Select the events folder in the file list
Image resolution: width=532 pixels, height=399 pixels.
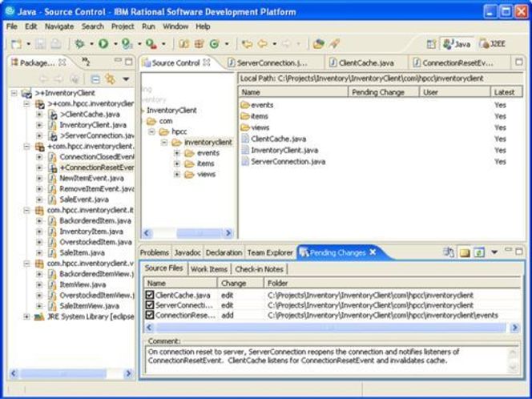257,105
